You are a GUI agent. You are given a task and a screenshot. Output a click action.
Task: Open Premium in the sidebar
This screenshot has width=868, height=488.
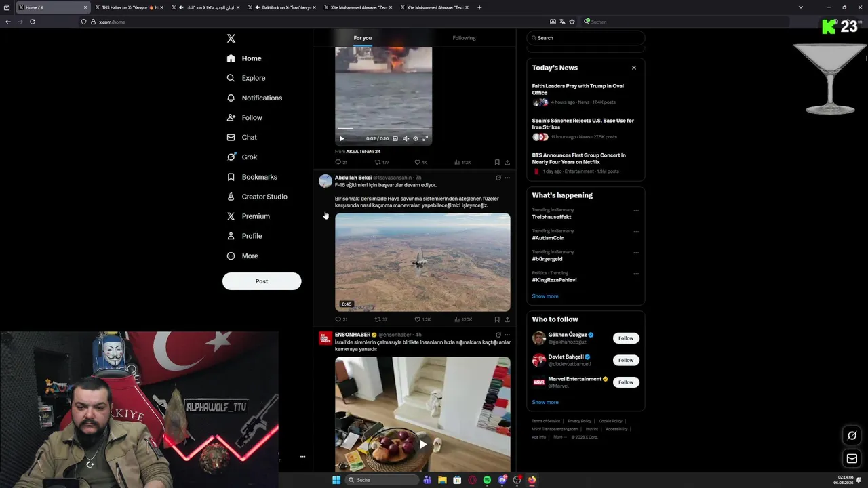[x=248, y=216]
